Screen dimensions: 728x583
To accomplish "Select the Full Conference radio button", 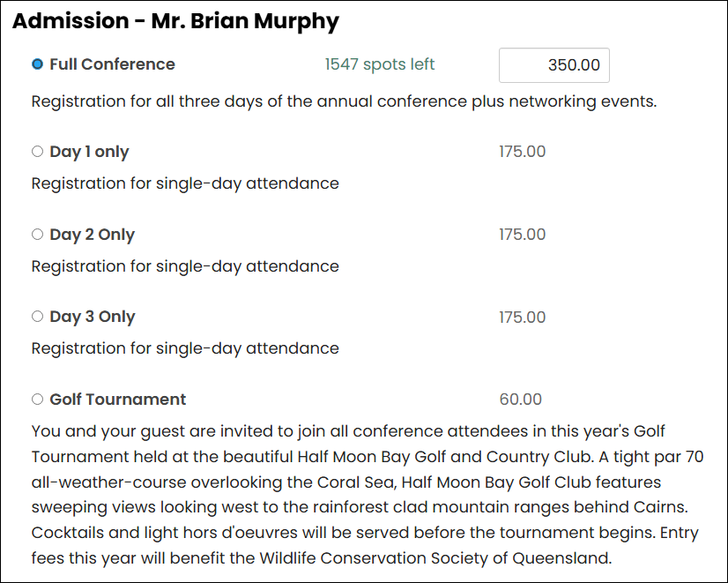I will point(38,64).
